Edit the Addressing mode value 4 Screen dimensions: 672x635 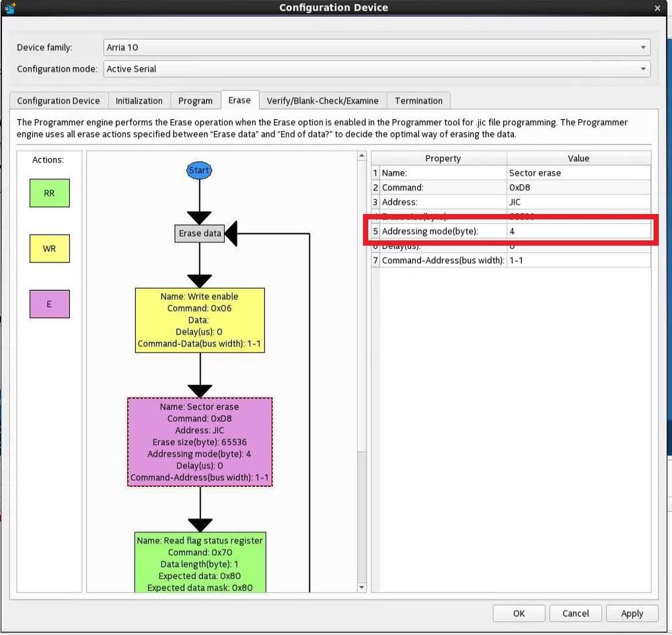[x=578, y=231]
